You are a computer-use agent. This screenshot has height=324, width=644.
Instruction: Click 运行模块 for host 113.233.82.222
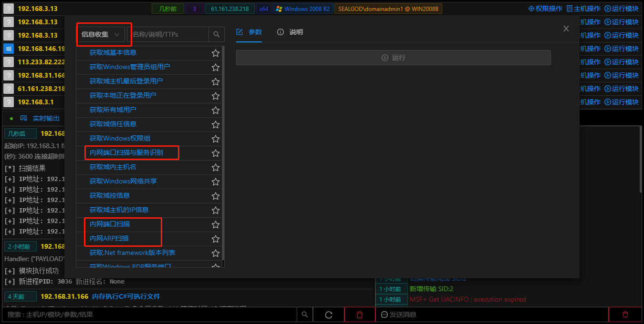coord(622,62)
